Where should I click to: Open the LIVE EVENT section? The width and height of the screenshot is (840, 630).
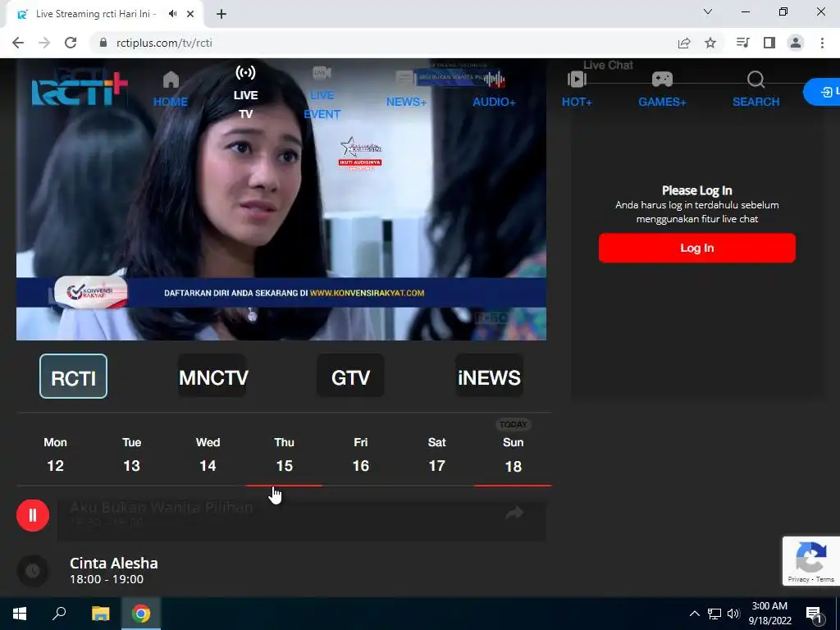tap(322, 92)
